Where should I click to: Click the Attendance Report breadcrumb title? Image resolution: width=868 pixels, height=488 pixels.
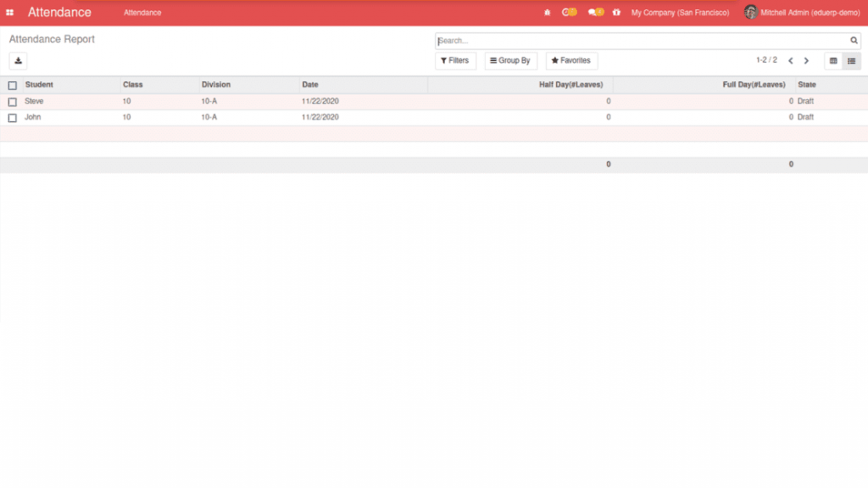[x=52, y=39]
